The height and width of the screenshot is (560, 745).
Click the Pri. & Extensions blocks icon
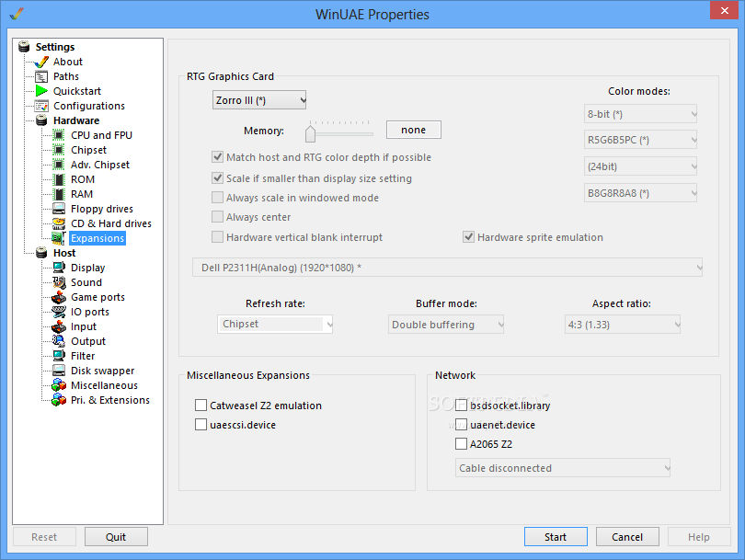click(59, 400)
